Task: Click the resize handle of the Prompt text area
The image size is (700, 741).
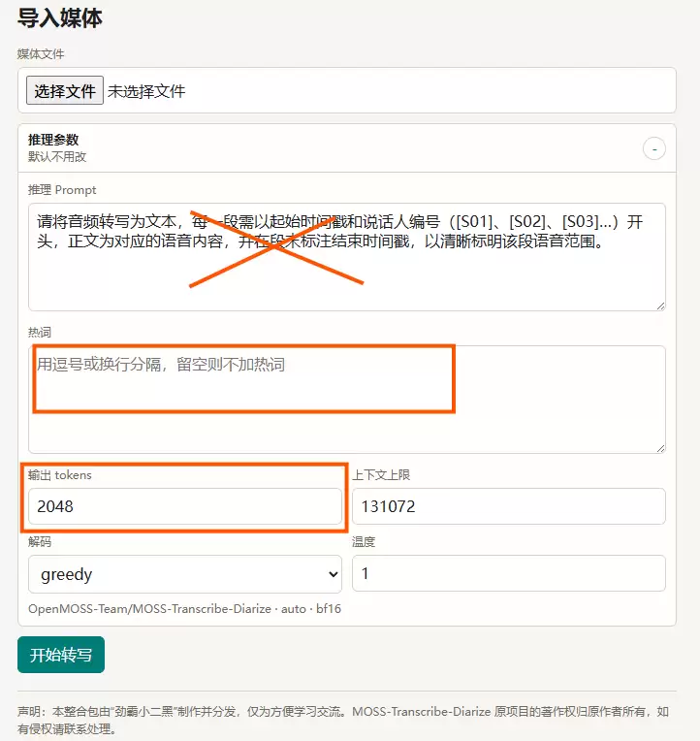Action: (x=660, y=306)
